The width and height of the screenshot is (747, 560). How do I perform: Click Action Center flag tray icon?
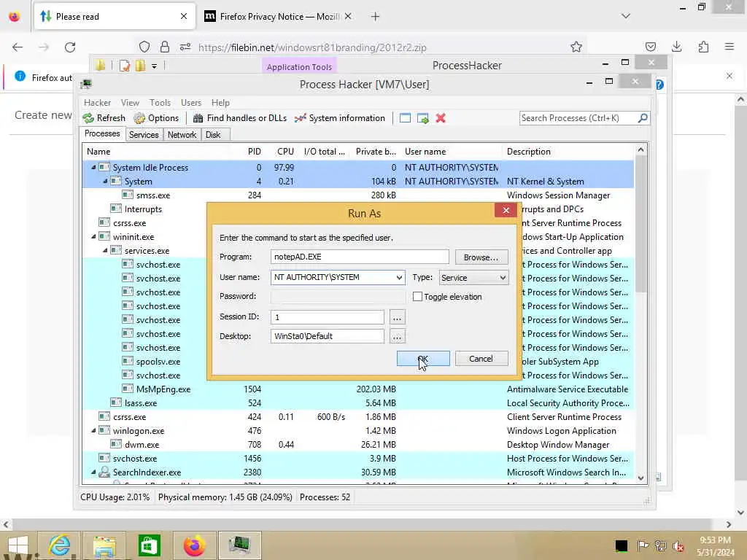pos(643,545)
